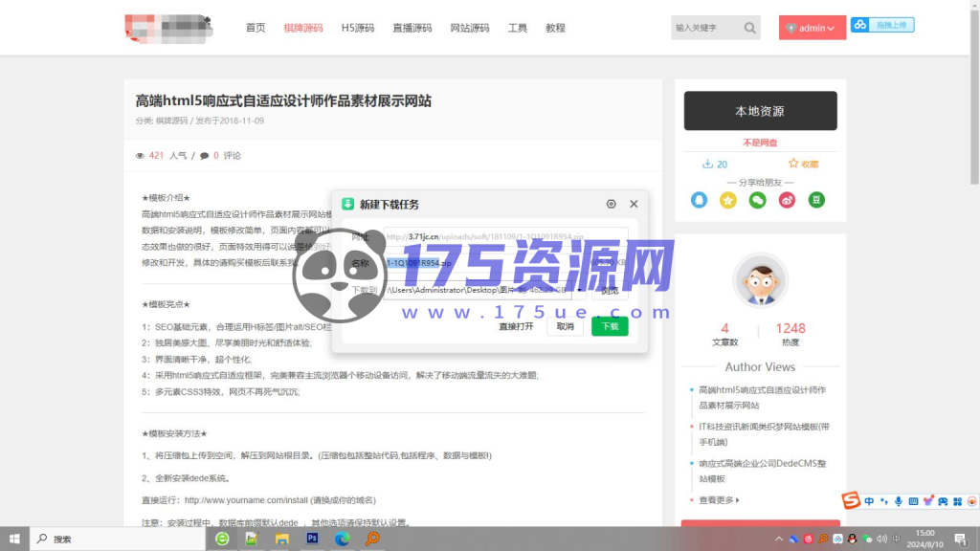Click the comment bubble icon beside 0

tap(205, 156)
